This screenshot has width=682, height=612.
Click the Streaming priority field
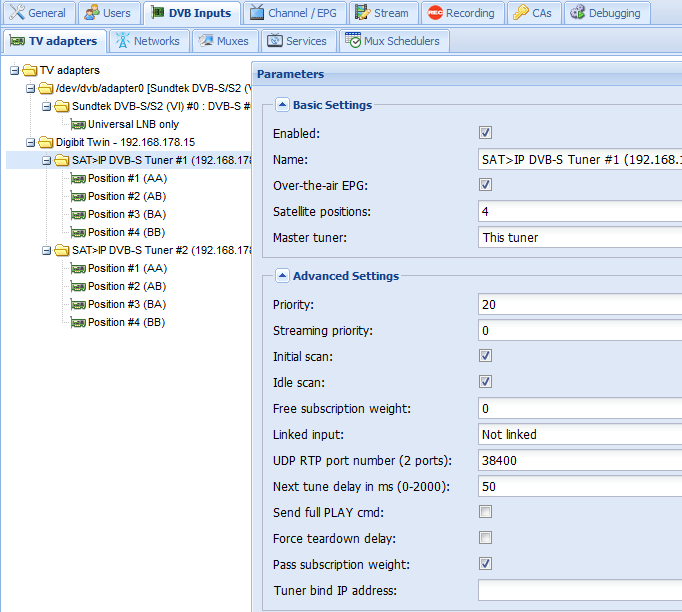coord(580,331)
